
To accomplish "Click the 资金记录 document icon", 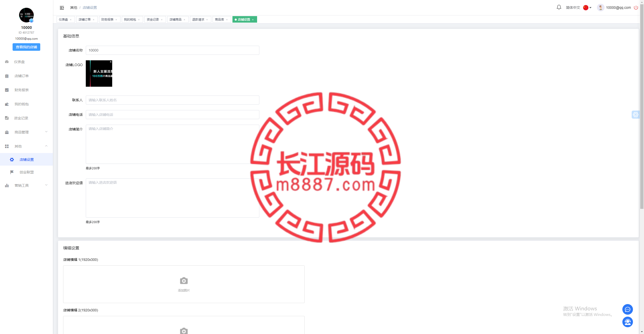I will [7, 118].
